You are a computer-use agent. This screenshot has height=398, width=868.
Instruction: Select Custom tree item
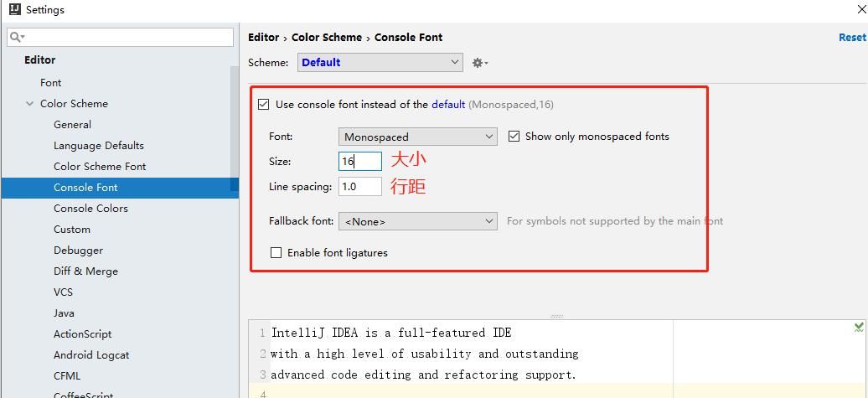point(72,230)
